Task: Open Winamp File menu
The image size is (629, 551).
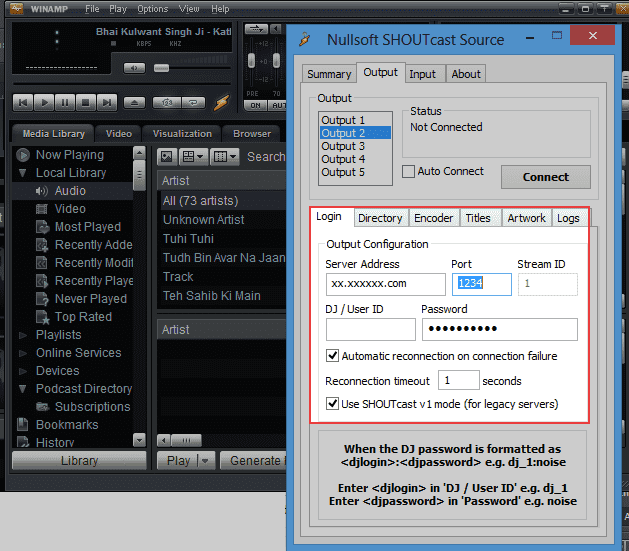Action: click(x=92, y=9)
